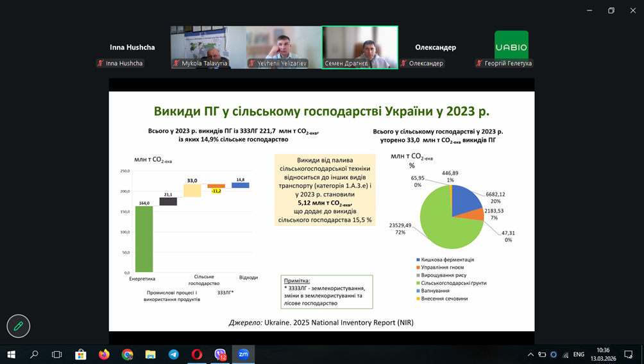Viewport: 644px width, 364px height.
Task: Click pie label 47,31
Action: click(x=508, y=233)
